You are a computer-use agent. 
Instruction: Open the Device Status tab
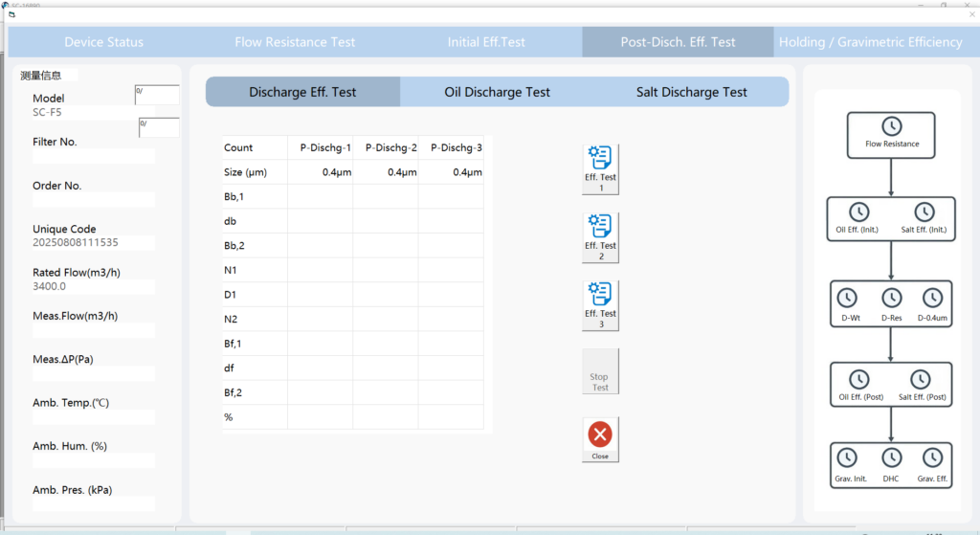click(103, 42)
